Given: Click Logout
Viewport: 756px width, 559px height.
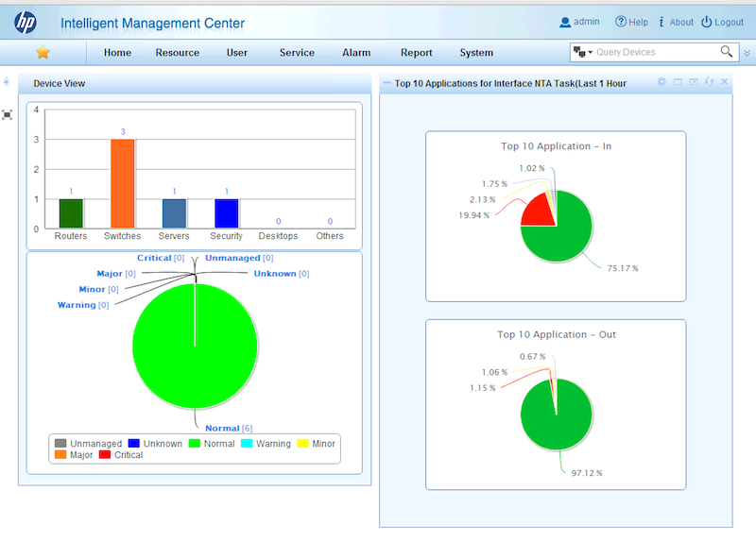Looking at the screenshot, I should tap(722, 22).
